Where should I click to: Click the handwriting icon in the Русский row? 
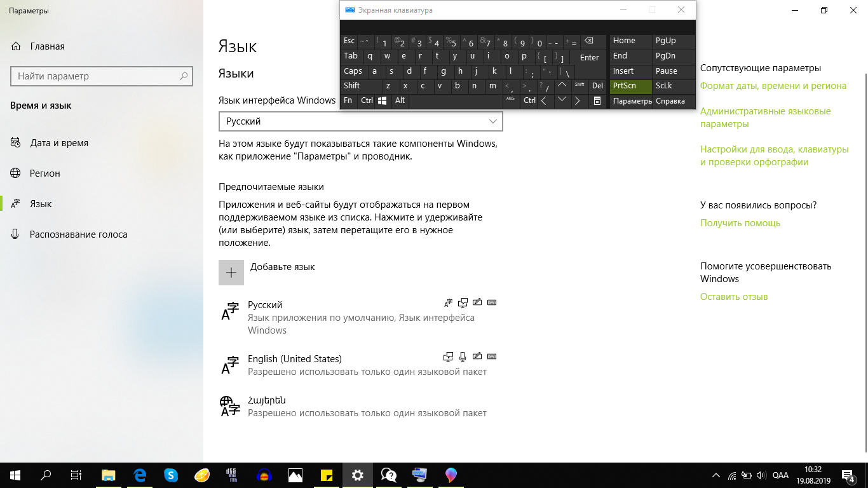(x=477, y=302)
